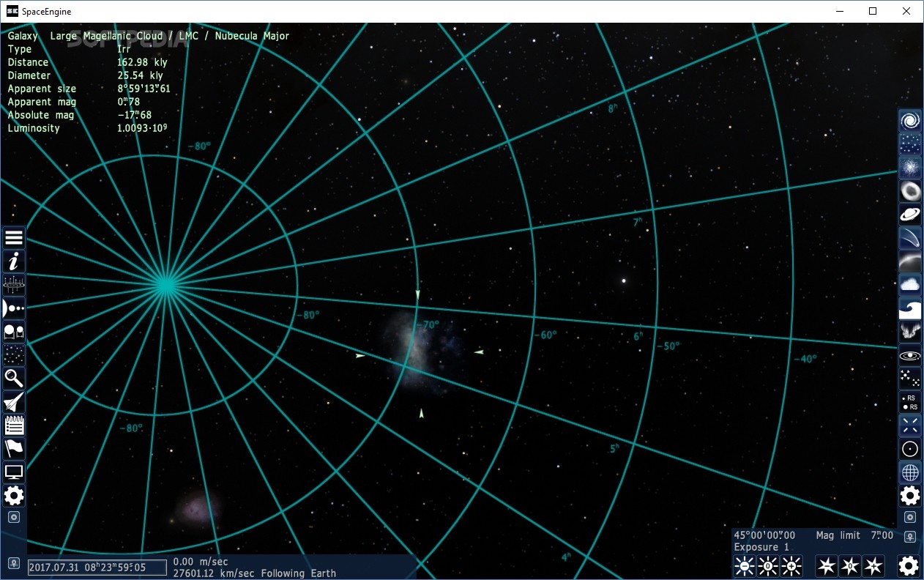The height and width of the screenshot is (580, 924).
Task: Click the 'Type Irr' info line
Action: point(70,49)
